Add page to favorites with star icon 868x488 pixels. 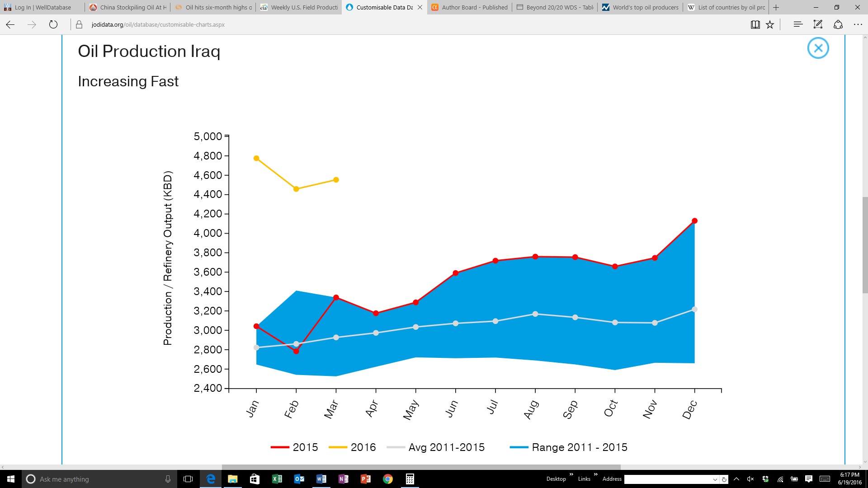click(770, 25)
